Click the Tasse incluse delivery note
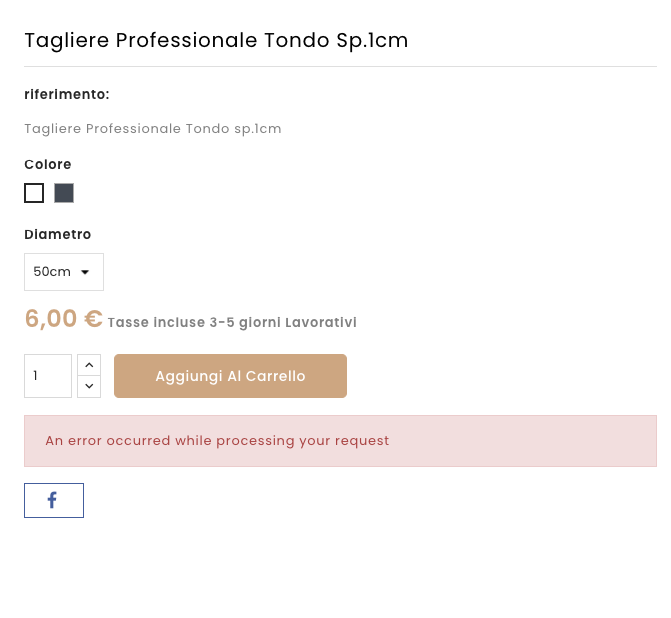This screenshot has height=618, width=671. click(x=156, y=323)
